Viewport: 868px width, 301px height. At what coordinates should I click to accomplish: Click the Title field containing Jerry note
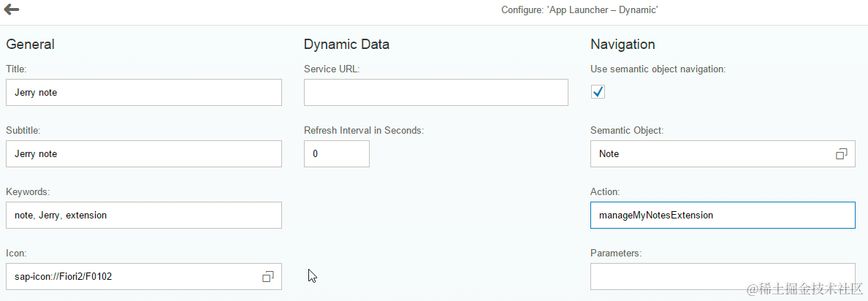pos(143,93)
